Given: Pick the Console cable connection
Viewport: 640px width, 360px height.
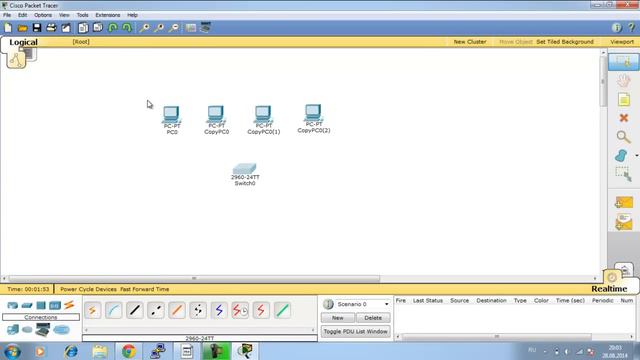Looking at the screenshot, I should click(x=113, y=311).
